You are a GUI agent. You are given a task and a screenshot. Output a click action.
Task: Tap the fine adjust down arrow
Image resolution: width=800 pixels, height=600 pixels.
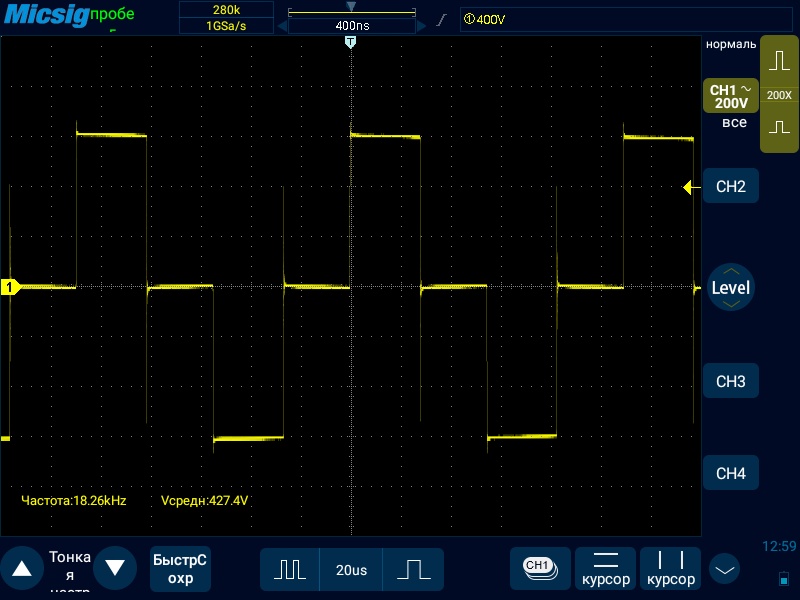point(115,568)
